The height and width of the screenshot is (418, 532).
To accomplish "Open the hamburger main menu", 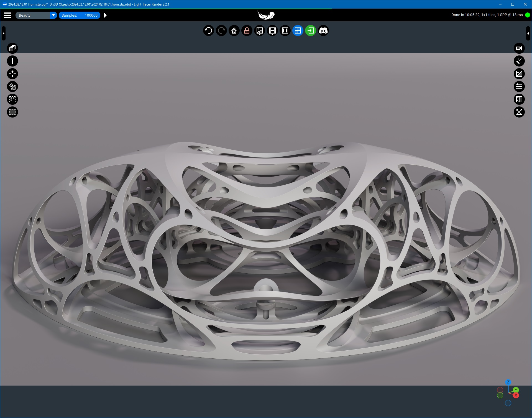I will click(8, 15).
